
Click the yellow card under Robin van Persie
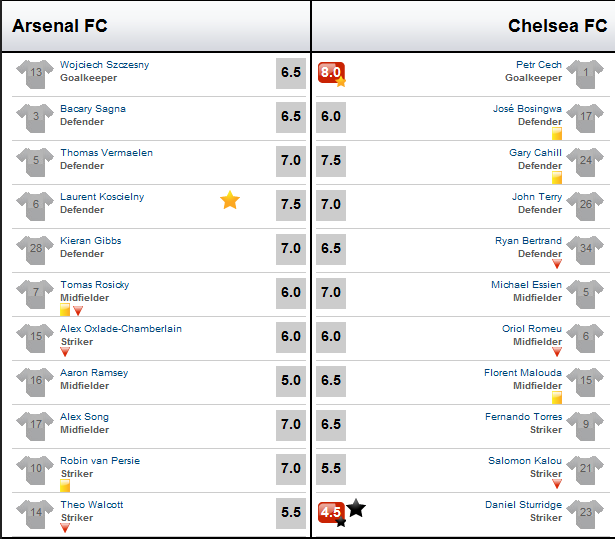click(x=65, y=486)
